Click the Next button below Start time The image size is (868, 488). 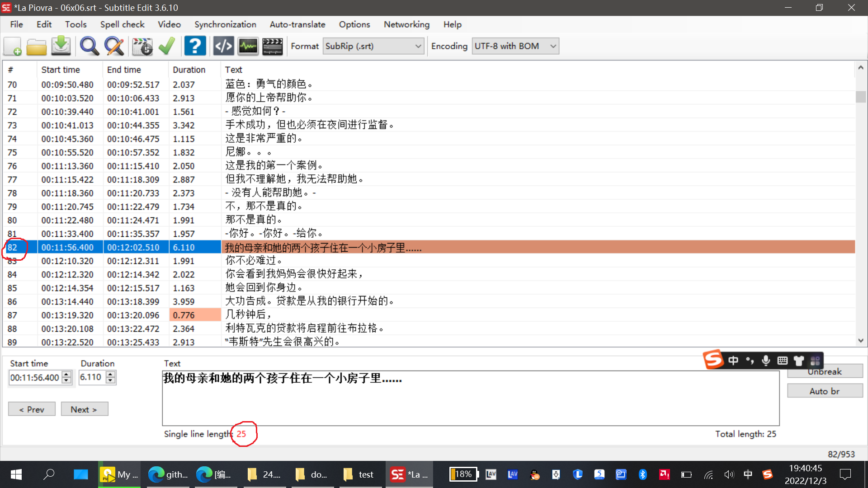(84, 409)
